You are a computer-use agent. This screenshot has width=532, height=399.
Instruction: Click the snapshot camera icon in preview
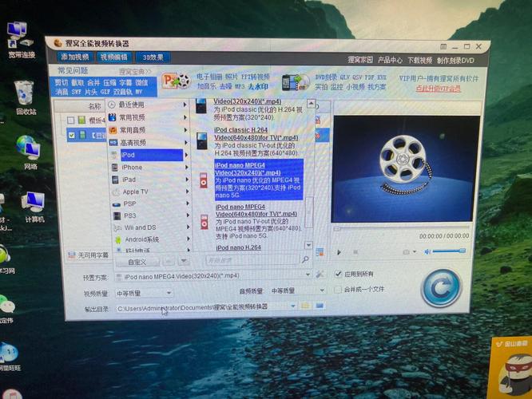(x=406, y=252)
